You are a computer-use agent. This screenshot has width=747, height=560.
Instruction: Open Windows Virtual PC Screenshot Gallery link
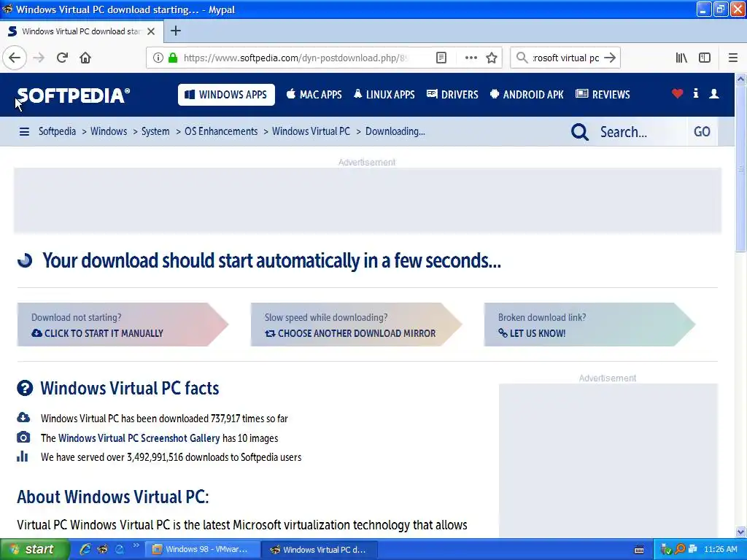pos(139,438)
